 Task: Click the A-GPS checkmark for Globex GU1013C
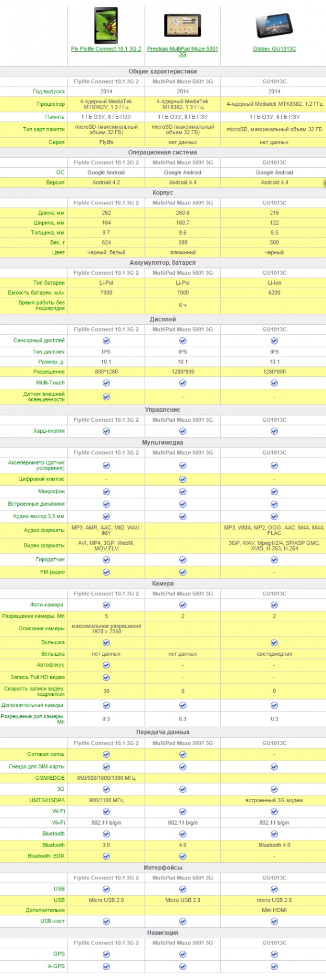click(x=274, y=966)
